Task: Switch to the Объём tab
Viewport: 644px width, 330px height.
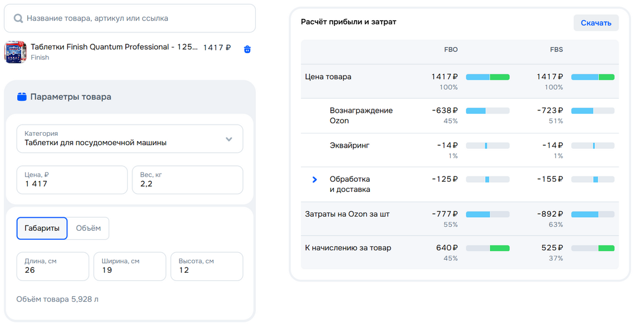Action: pyautogui.click(x=88, y=228)
